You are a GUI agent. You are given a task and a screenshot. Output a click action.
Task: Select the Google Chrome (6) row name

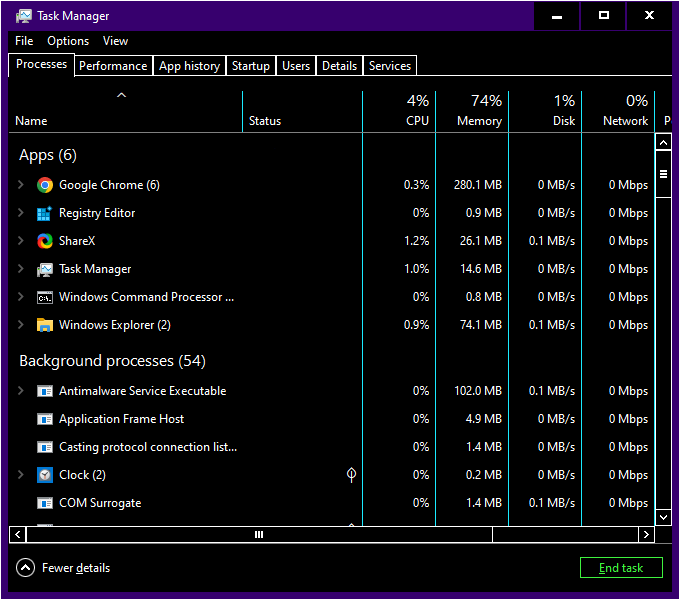[x=109, y=185]
